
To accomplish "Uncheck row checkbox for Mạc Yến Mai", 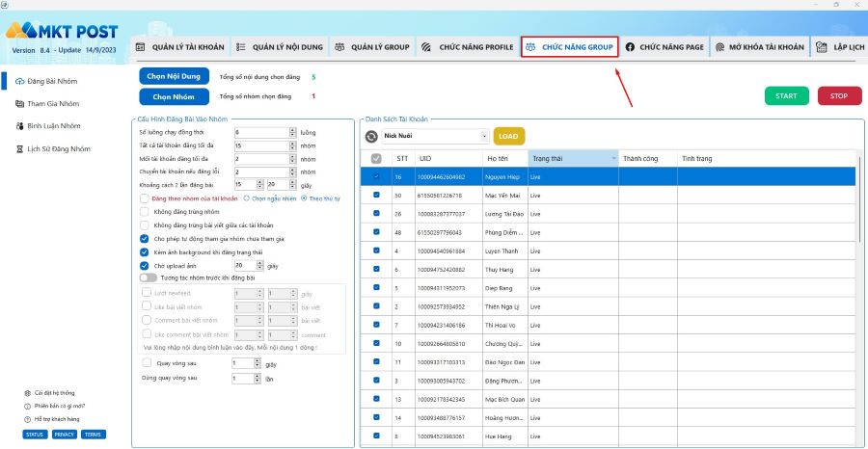I will [376, 196].
